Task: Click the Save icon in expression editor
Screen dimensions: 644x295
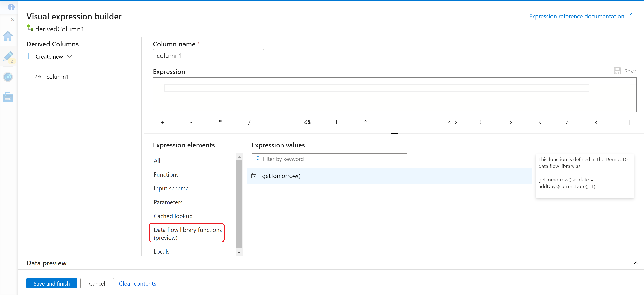Action: (x=617, y=71)
